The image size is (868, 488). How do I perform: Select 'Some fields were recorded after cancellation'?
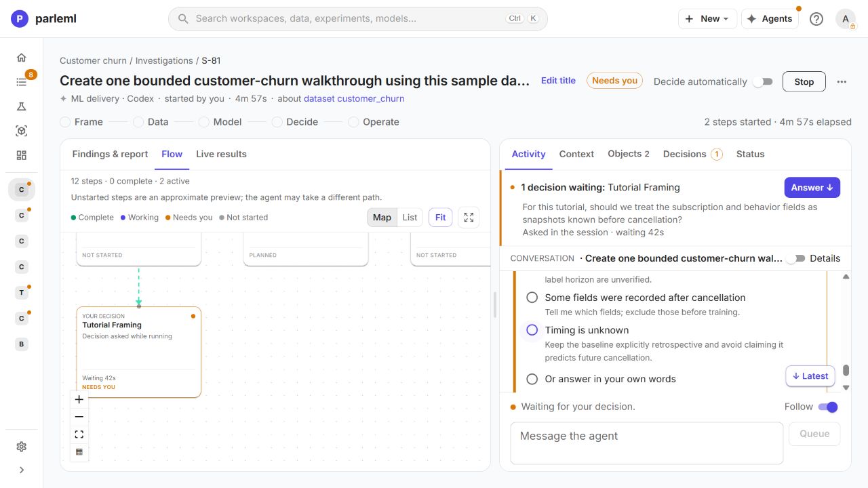(532, 298)
